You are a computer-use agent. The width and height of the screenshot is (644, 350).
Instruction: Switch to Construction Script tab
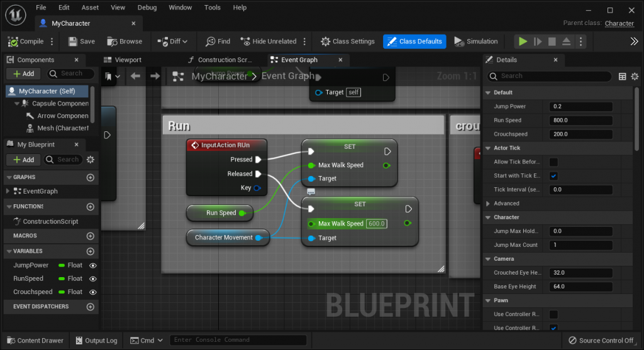[220, 60]
